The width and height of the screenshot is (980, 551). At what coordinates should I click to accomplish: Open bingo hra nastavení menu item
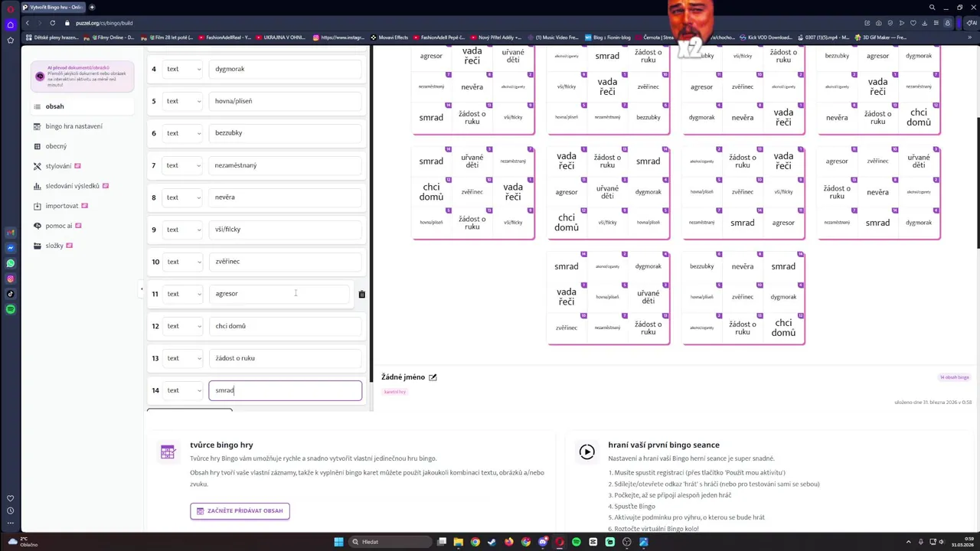pos(73,126)
